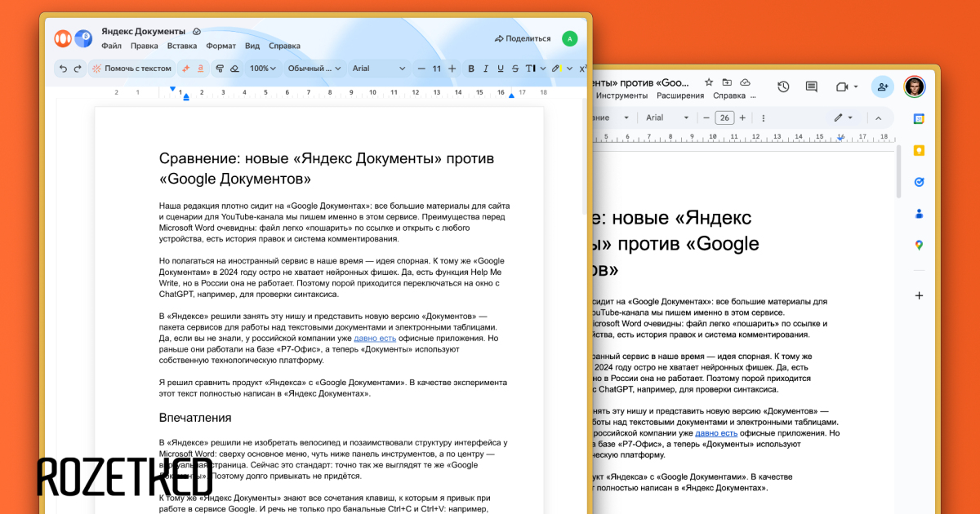980x514 pixels.
Task: Click the «Впечатления» heading in the document
Action: [195, 418]
